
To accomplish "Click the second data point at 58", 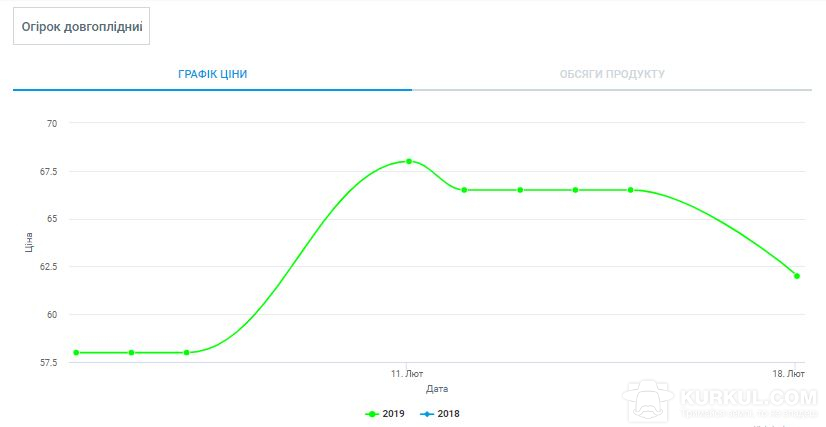I will click(x=132, y=353).
